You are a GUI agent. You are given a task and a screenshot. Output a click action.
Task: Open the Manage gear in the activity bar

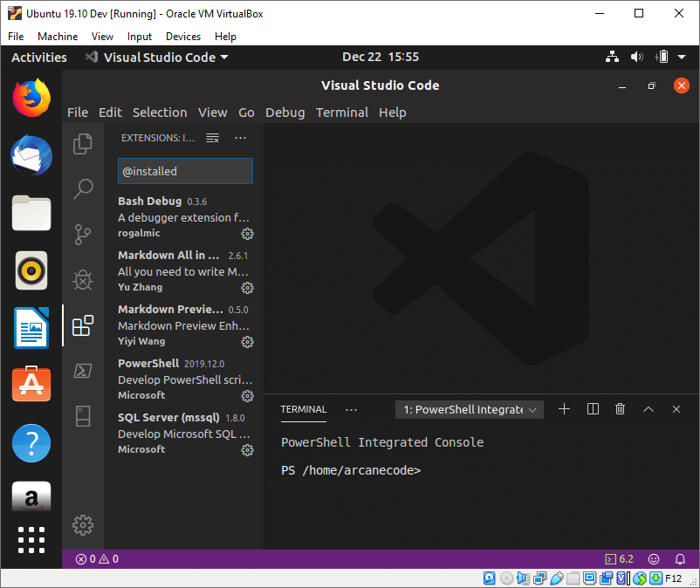83,525
